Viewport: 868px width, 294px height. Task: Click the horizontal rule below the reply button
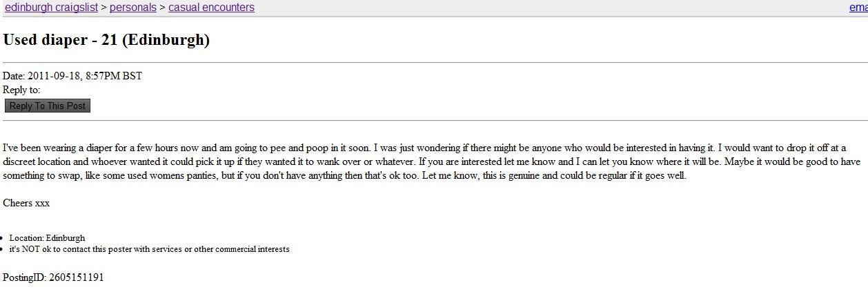pos(434,121)
